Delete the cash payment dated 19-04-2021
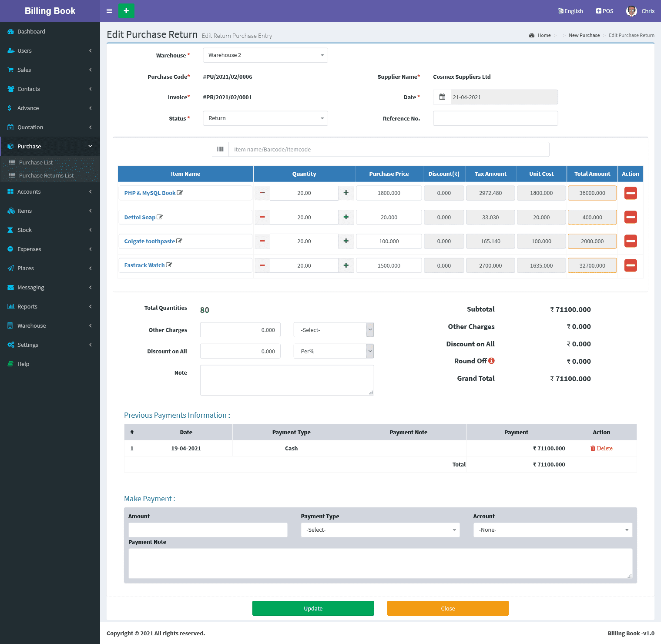The width and height of the screenshot is (661, 644). 601,448
